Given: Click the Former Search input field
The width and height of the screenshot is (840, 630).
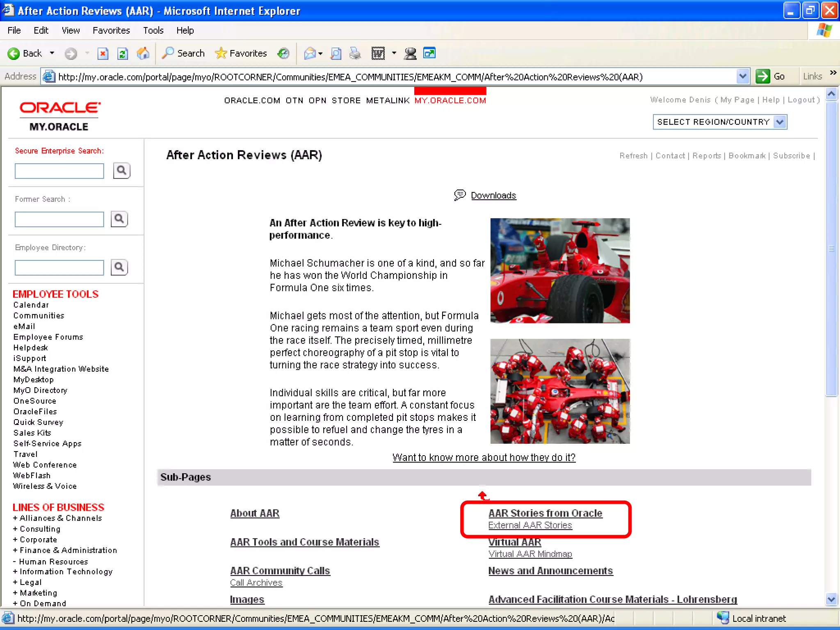Looking at the screenshot, I should [x=59, y=219].
